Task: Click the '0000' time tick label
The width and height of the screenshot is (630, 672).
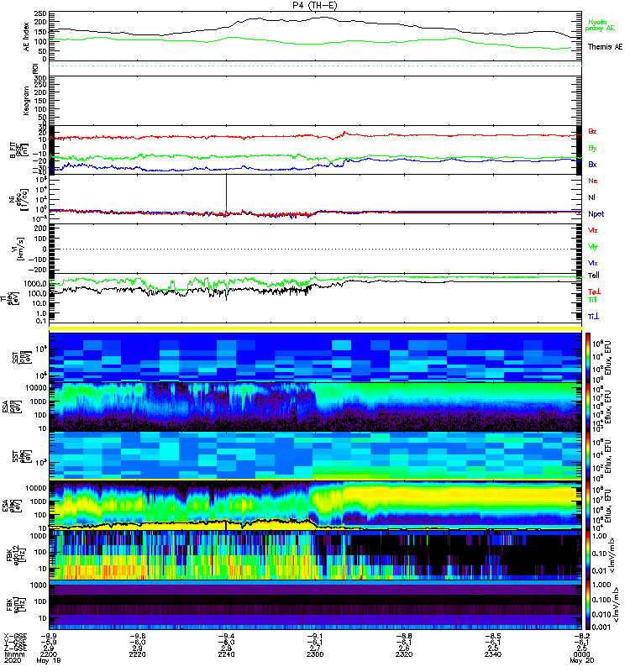Action: [x=581, y=654]
